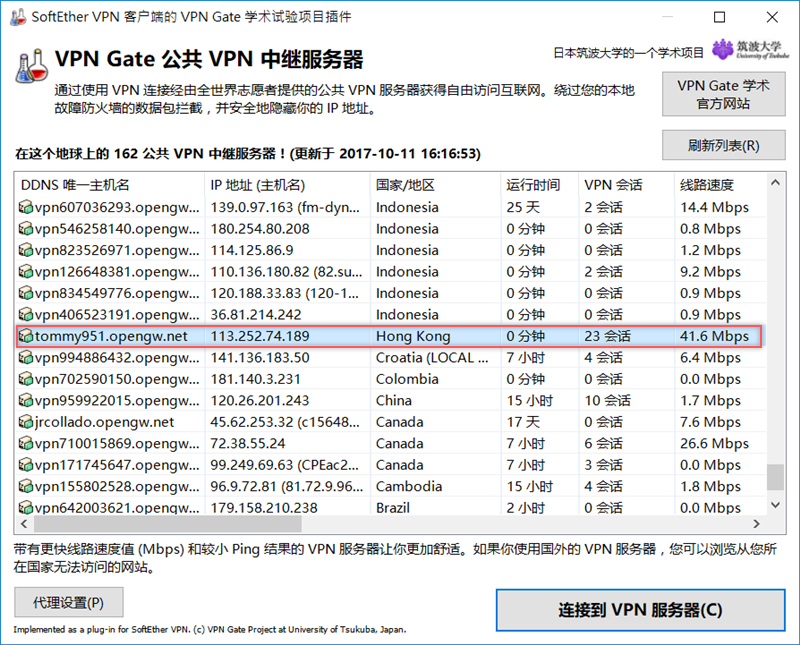Click 10 会话 sessions value

click(607, 400)
